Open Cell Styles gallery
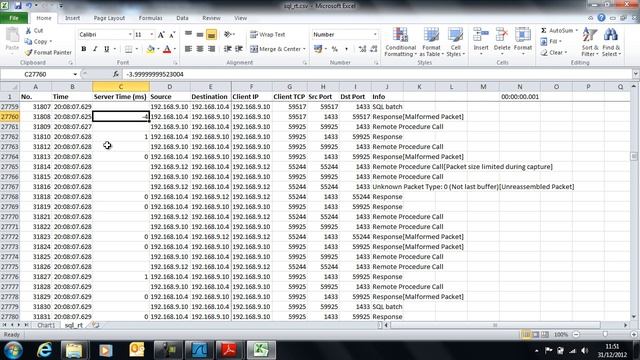 456,42
